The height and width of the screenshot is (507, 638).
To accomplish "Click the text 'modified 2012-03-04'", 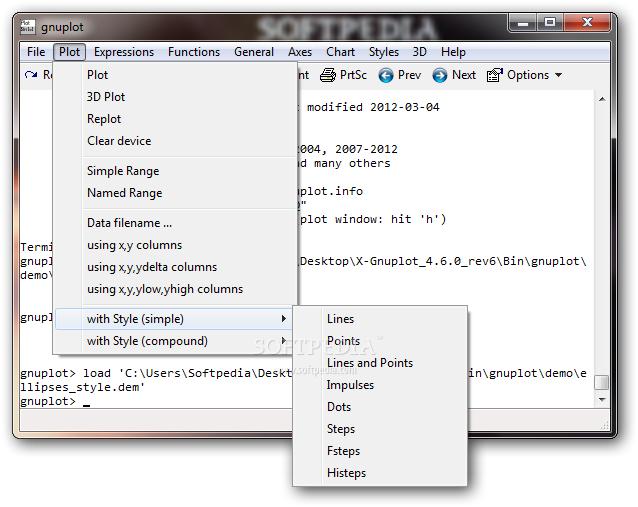I will coord(373,107).
